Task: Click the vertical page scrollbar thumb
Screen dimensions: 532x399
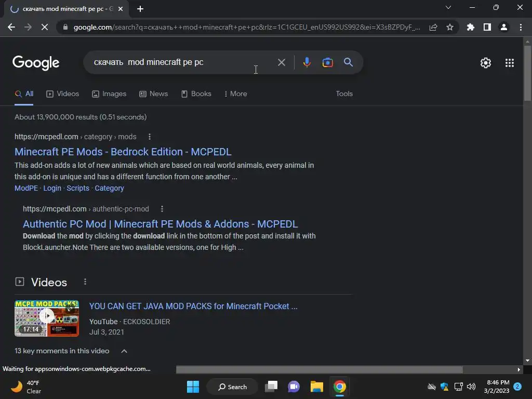Action: [x=527, y=73]
